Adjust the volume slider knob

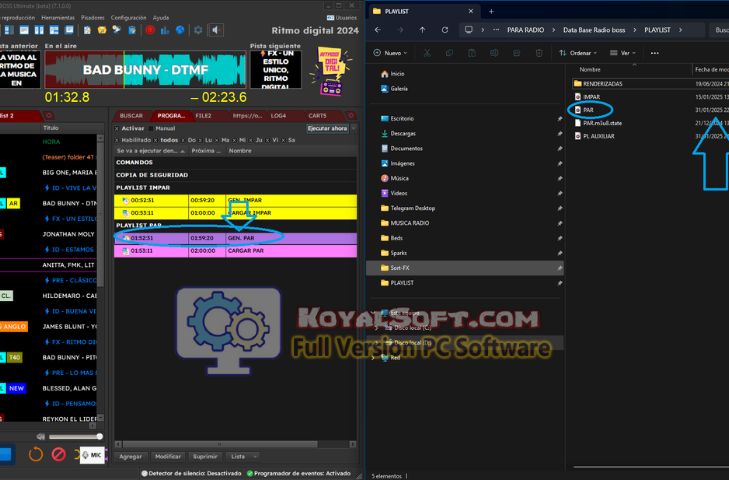pos(99,436)
